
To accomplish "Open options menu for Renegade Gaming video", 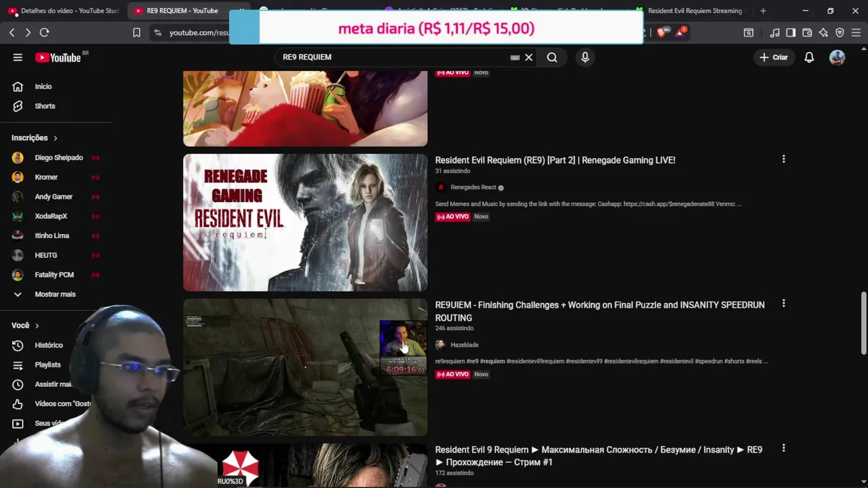I will (783, 159).
